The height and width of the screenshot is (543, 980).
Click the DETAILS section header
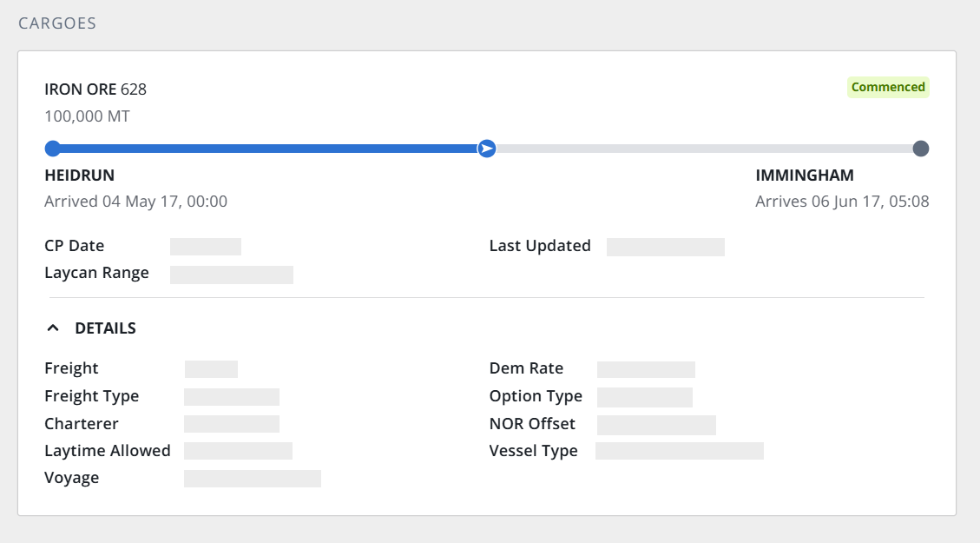pyautogui.click(x=105, y=328)
